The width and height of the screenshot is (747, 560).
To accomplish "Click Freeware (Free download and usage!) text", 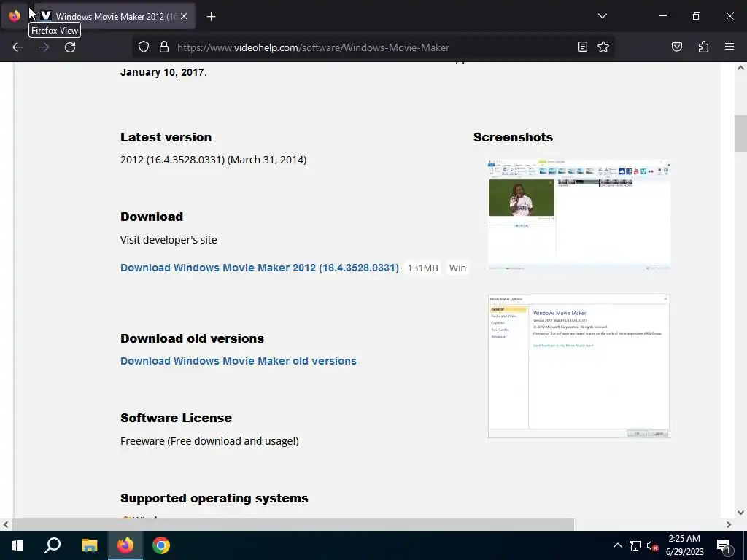I will (209, 441).
